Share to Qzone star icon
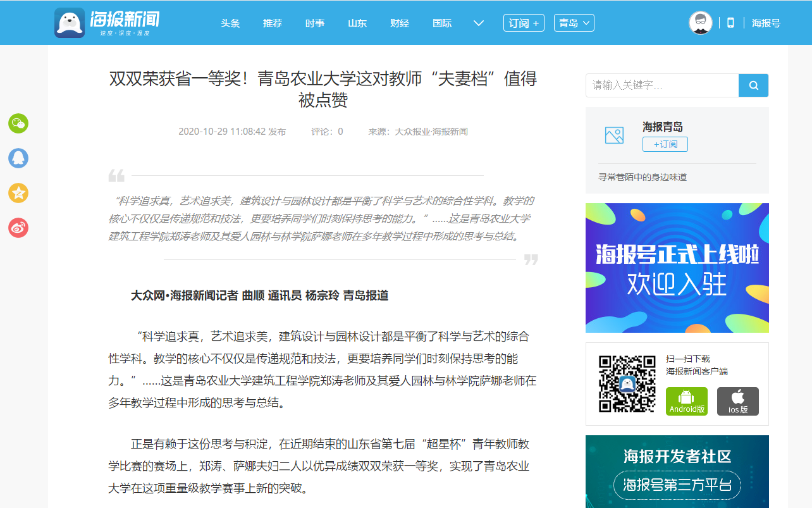The image size is (812, 508). 18,193
